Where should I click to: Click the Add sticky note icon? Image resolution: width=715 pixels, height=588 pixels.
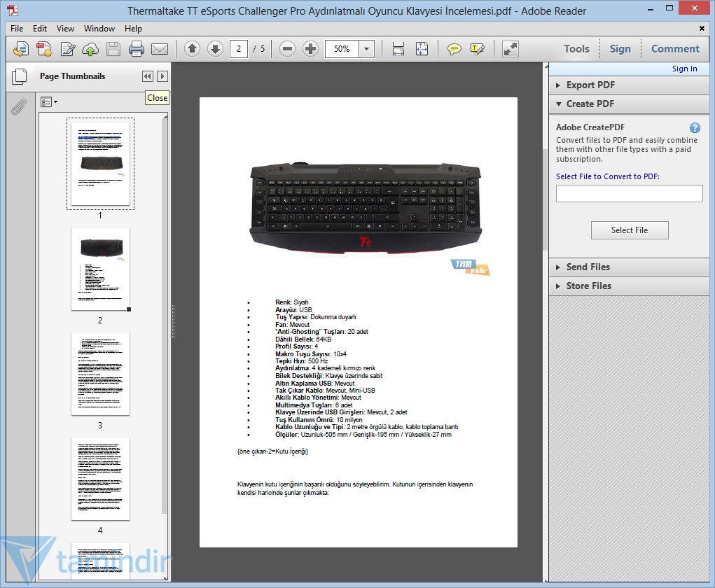[x=454, y=49]
